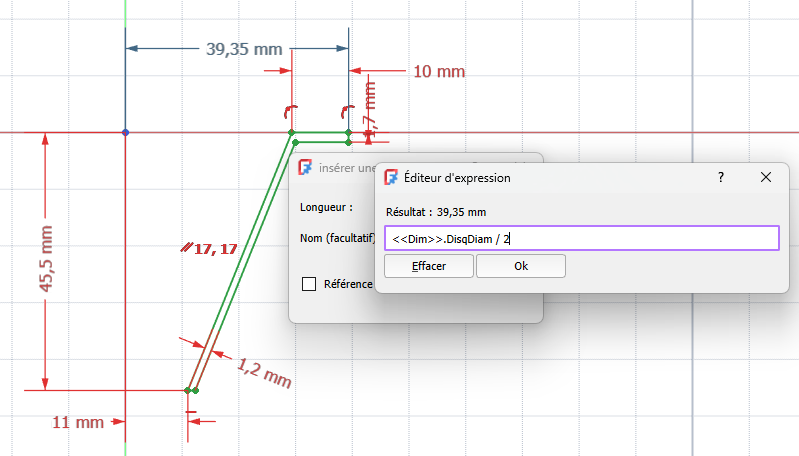Viewport: 799px width, 456px height.
Task: Toggle the Référence checkbox
Action: click(309, 284)
